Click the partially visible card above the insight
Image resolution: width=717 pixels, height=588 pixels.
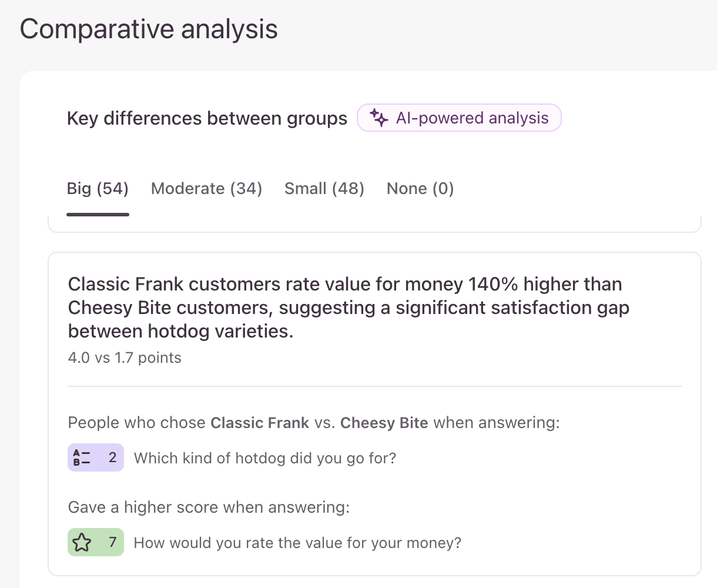click(x=374, y=224)
